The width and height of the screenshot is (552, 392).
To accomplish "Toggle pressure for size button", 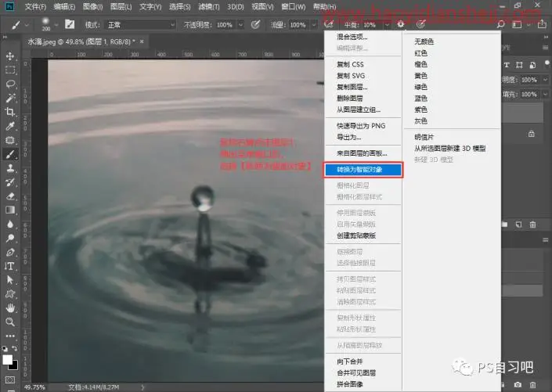I will [x=420, y=24].
